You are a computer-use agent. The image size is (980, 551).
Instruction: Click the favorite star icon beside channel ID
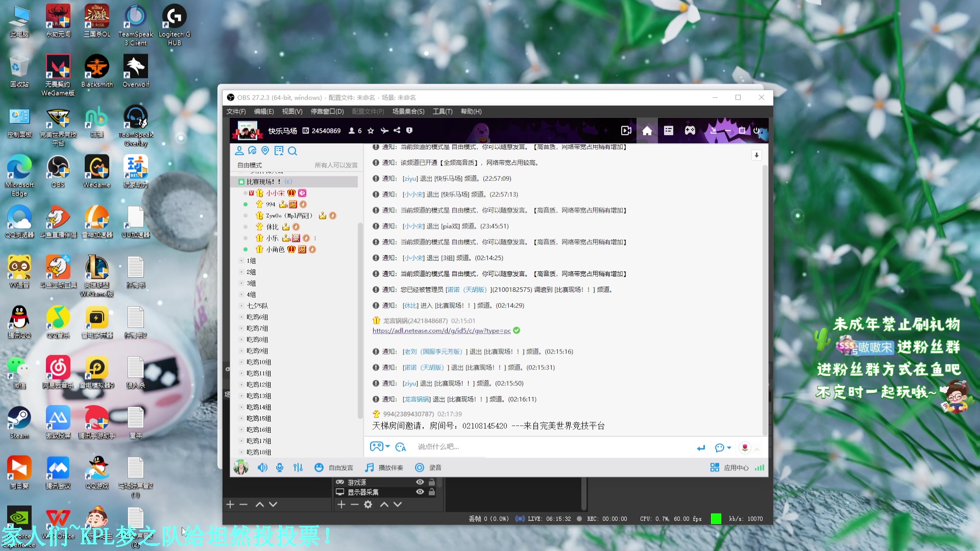coord(371,131)
